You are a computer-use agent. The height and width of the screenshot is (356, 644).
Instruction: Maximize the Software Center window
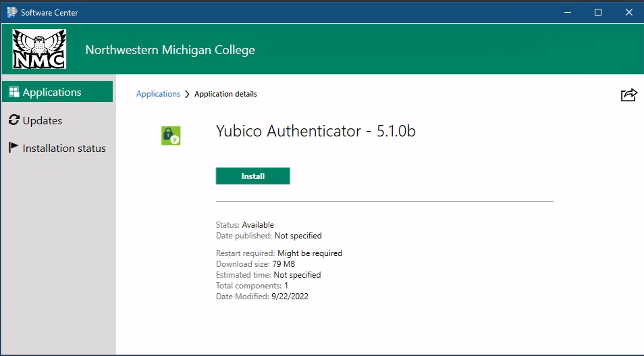(x=598, y=12)
